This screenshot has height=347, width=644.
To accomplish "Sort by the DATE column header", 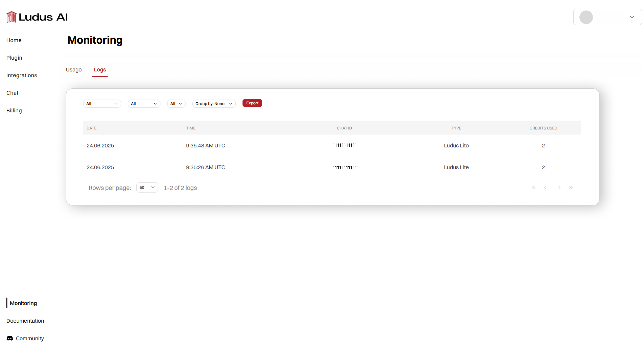I will click(x=91, y=128).
